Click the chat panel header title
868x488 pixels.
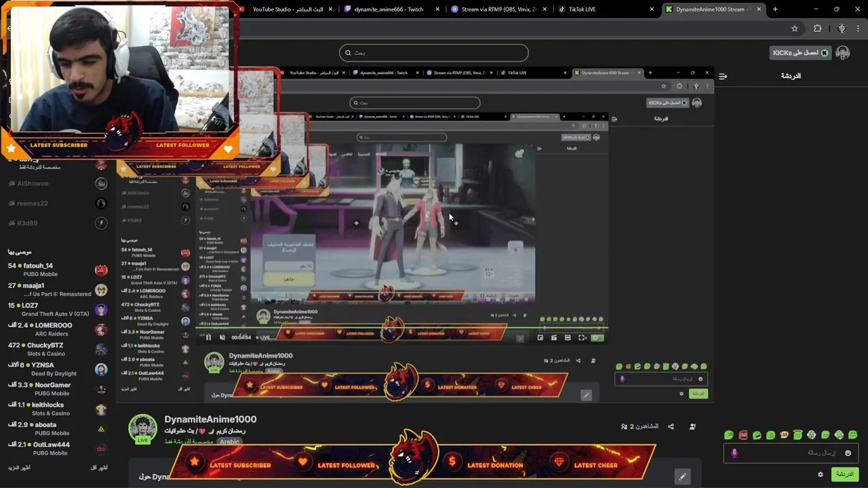(x=791, y=76)
